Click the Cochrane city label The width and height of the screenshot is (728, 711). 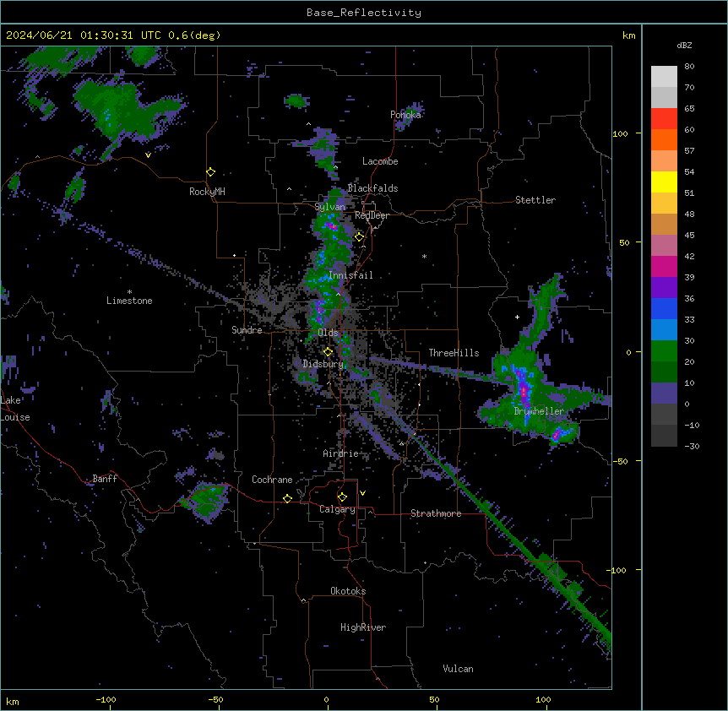click(x=272, y=480)
